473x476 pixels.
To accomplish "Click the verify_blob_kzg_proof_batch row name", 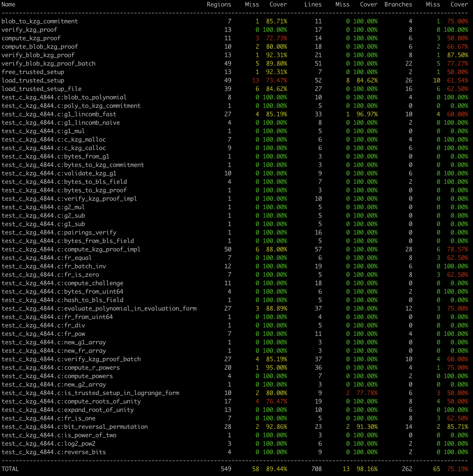I will click(x=48, y=64).
